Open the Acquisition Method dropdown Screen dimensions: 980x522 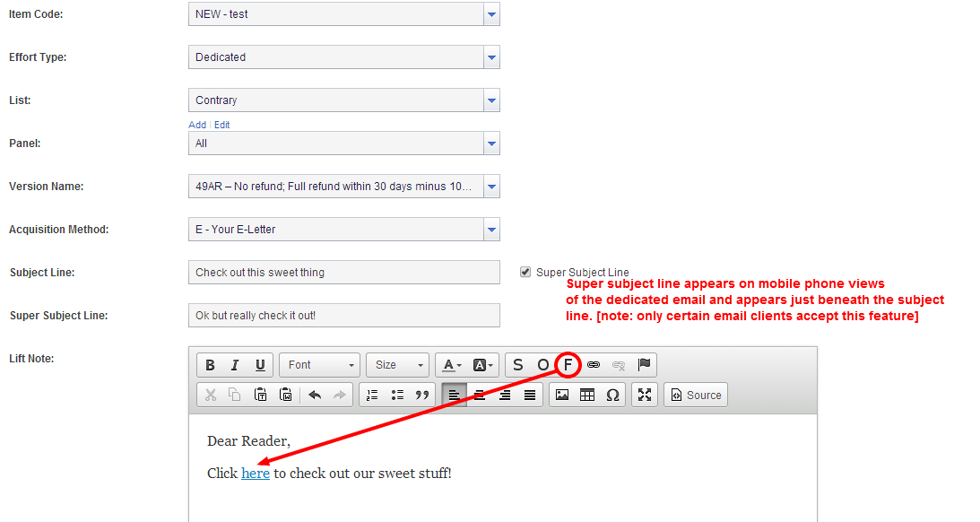tap(492, 230)
